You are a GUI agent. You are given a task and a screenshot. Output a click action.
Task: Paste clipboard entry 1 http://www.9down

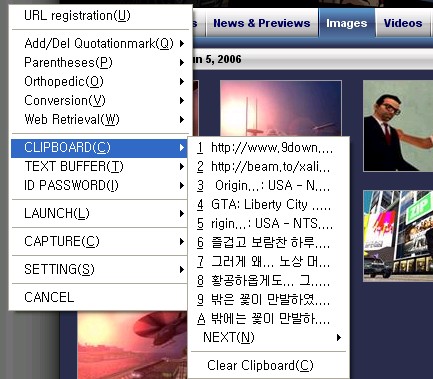click(x=269, y=147)
